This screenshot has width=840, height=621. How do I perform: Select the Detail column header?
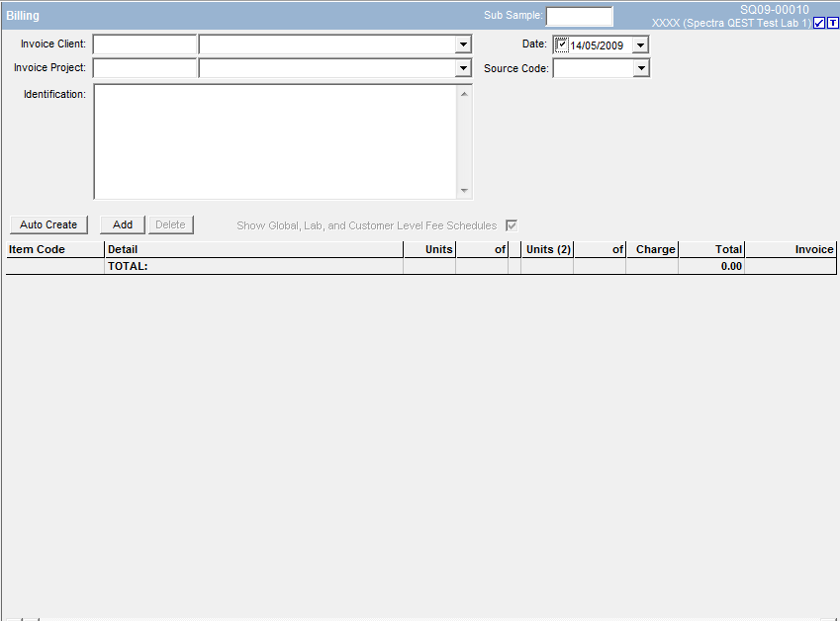[253, 249]
